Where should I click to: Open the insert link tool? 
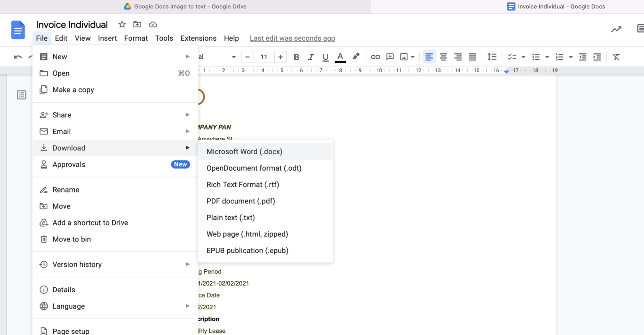(x=375, y=57)
